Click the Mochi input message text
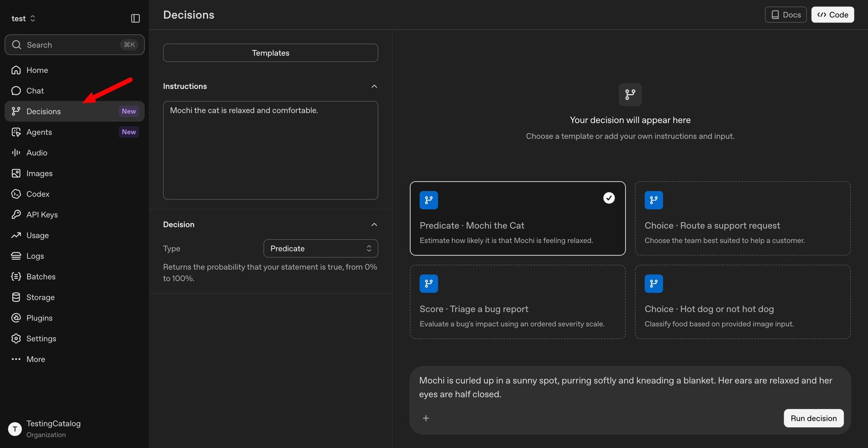Image resolution: width=868 pixels, height=448 pixels. point(626,387)
